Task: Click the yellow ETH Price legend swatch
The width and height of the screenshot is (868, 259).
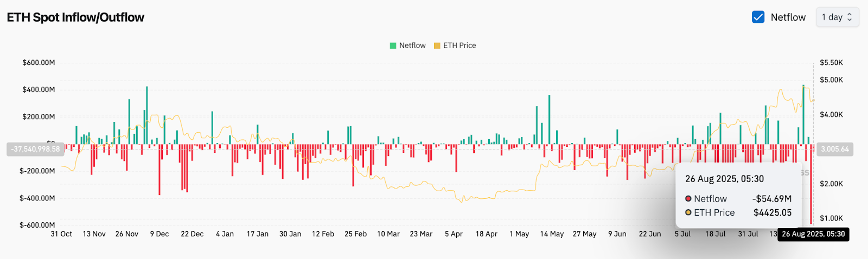Action: (437, 46)
